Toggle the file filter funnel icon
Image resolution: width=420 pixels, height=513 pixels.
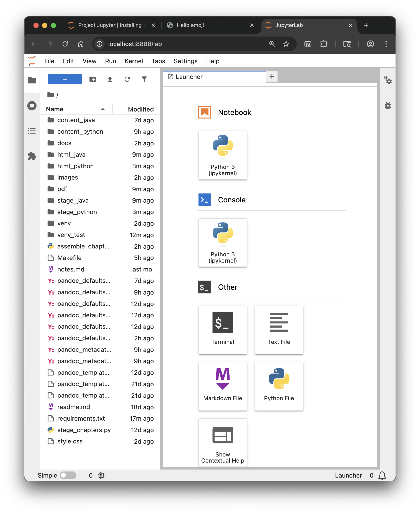coord(144,79)
